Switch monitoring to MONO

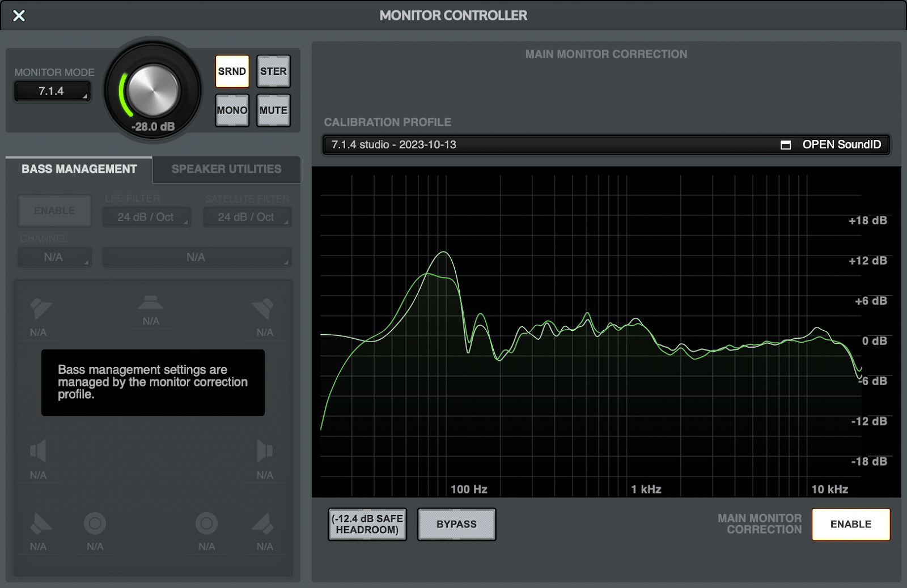(x=232, y=110)
